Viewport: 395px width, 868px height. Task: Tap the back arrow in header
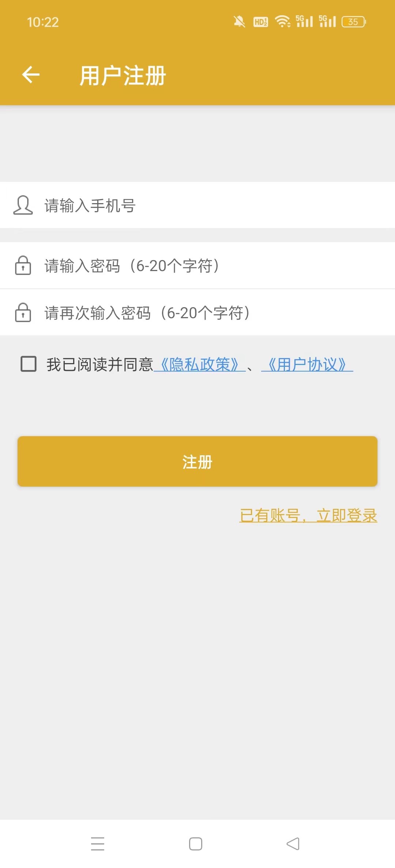(x=31, y=75)
